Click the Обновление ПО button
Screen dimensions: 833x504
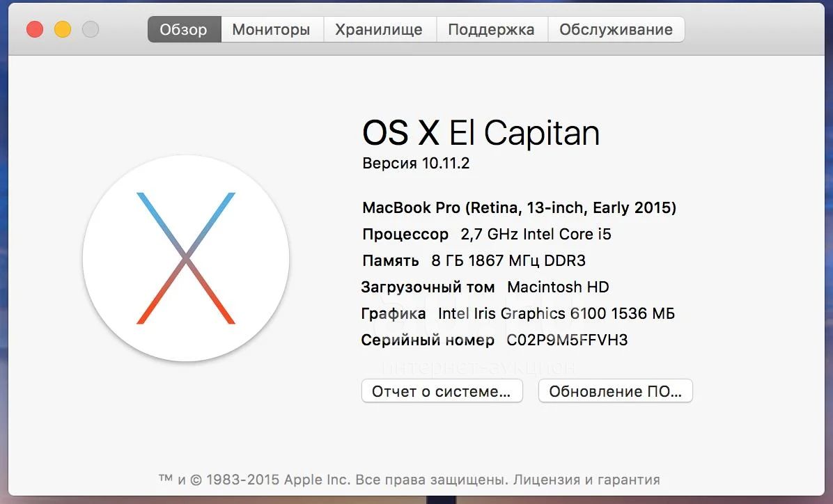[x=615, y=391]
